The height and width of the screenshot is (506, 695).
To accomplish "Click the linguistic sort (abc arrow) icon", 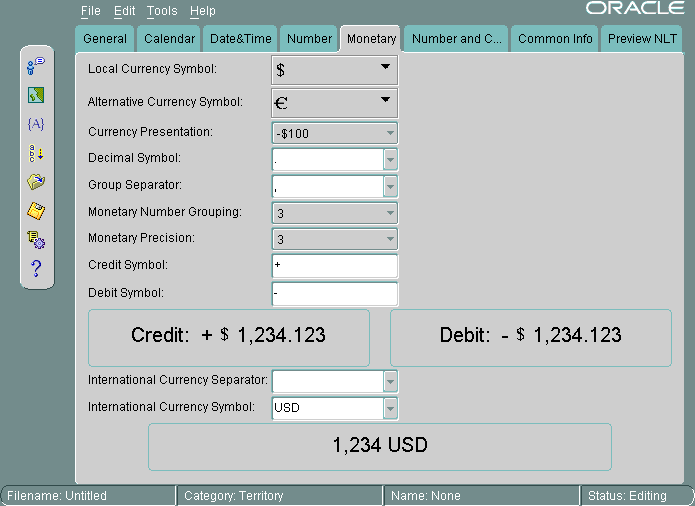I will coord(36,153).
